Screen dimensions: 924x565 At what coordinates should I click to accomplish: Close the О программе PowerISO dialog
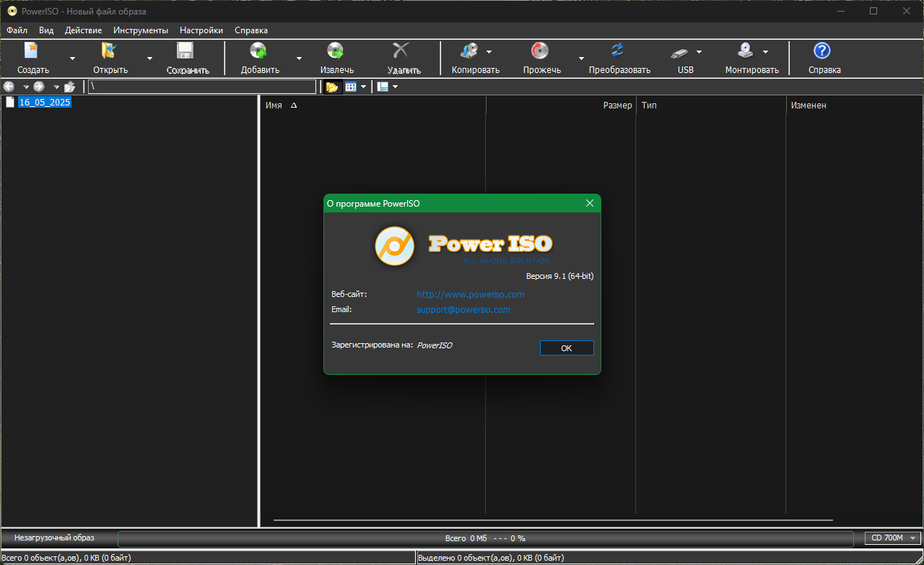tap(590, 204)
